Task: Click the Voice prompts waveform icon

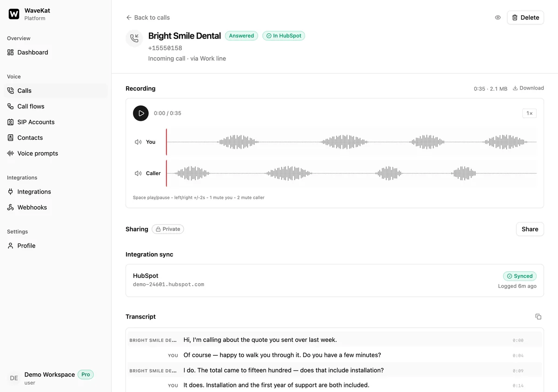Action: [11, 153]
